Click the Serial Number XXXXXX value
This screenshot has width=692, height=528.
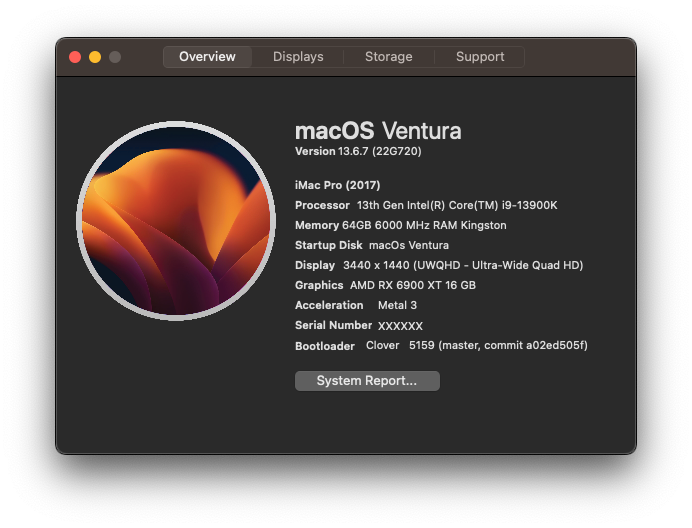(400, 326)
